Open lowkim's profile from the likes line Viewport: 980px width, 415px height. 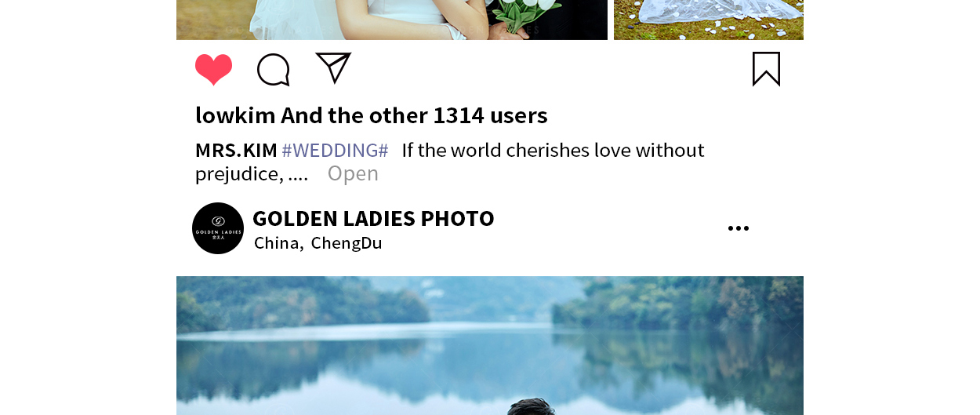[x=235, y=115]
